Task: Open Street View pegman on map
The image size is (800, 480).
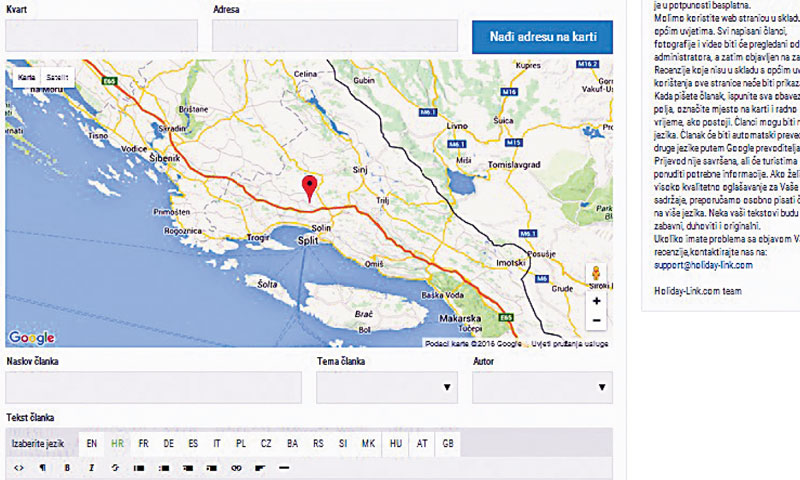Action: coord(596,275)
